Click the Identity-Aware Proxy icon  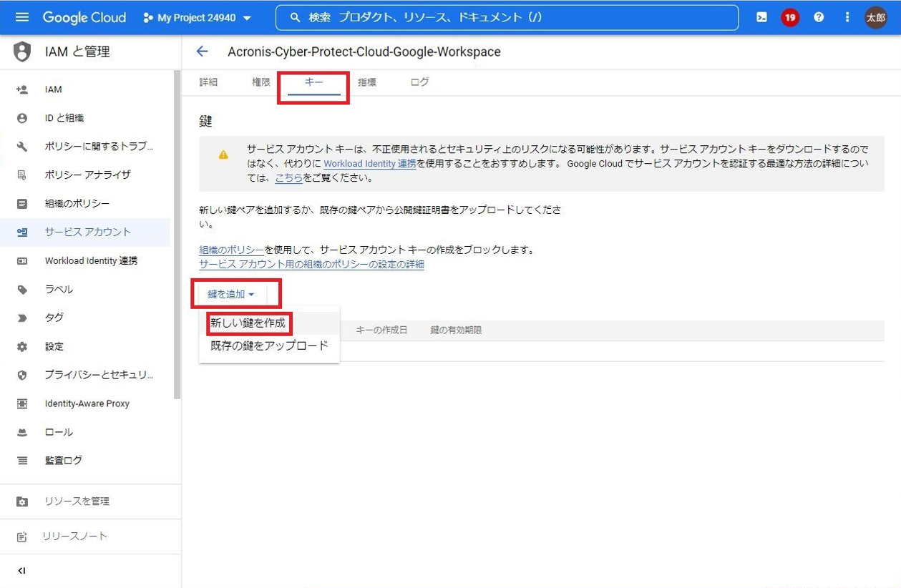[22, 403]
